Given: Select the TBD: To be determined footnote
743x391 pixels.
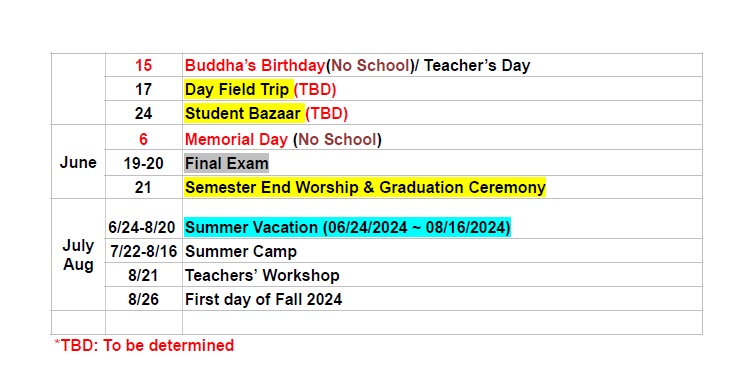Looking at the screenshot, I should [144, 346].
